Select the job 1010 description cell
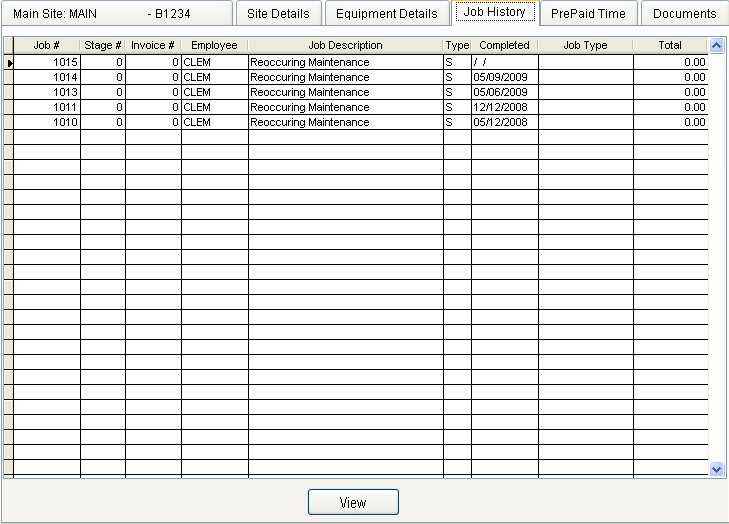 345,122
